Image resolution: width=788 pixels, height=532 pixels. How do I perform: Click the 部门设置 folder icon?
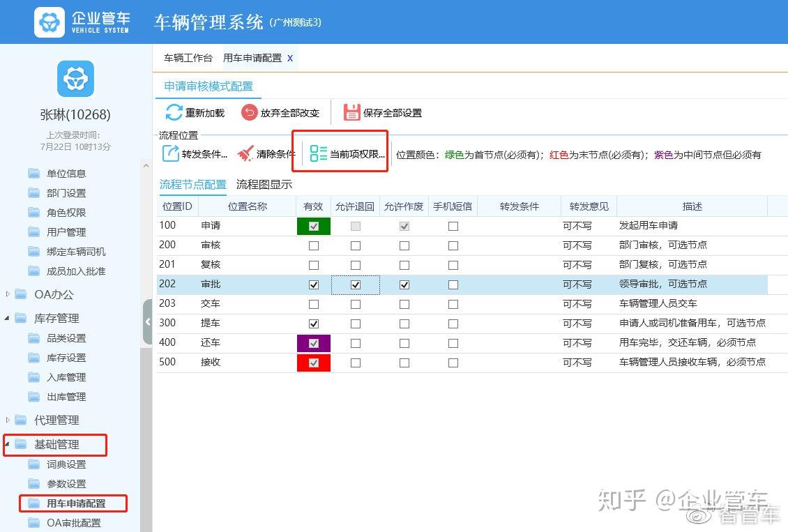[34, 193]
